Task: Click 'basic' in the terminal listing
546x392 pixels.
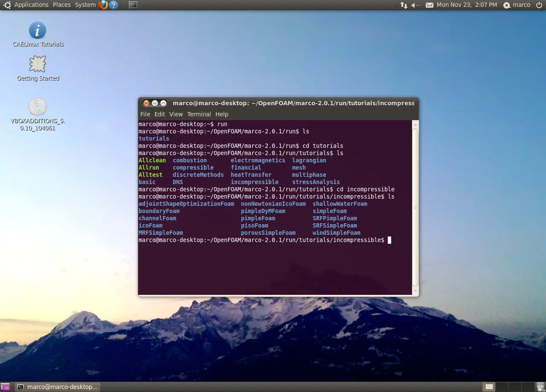Action: coord(147,182)
